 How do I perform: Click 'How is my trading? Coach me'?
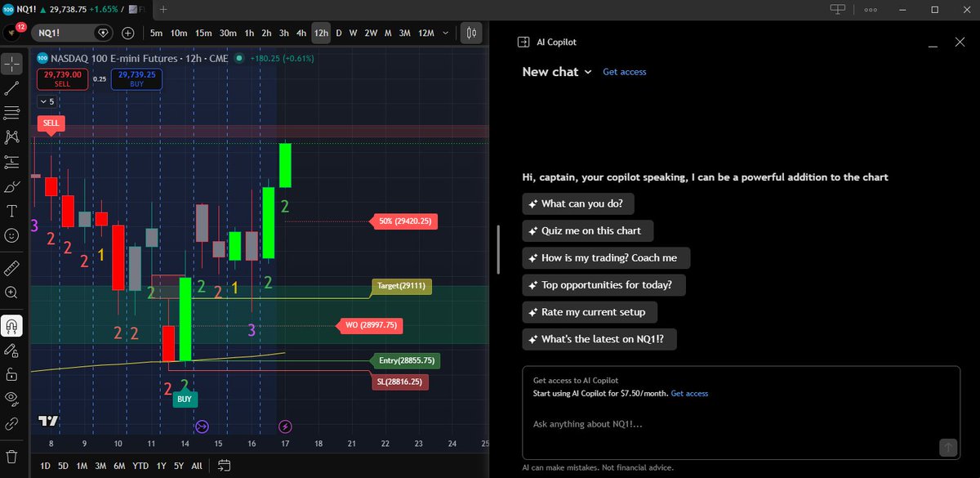coord(606,257)
